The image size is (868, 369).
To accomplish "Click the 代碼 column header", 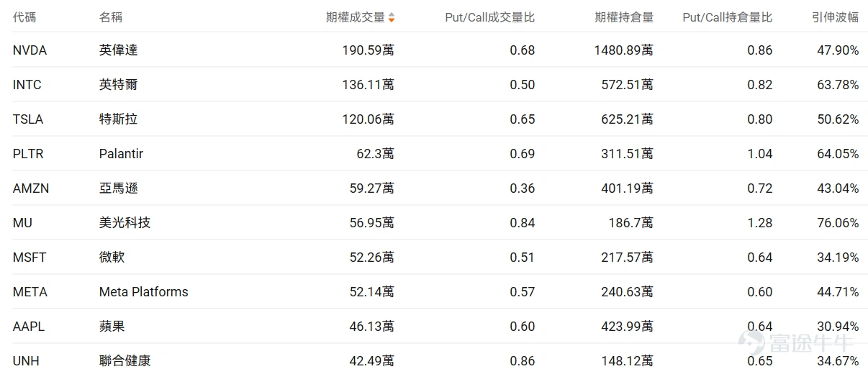I will (x=24, y=17).
